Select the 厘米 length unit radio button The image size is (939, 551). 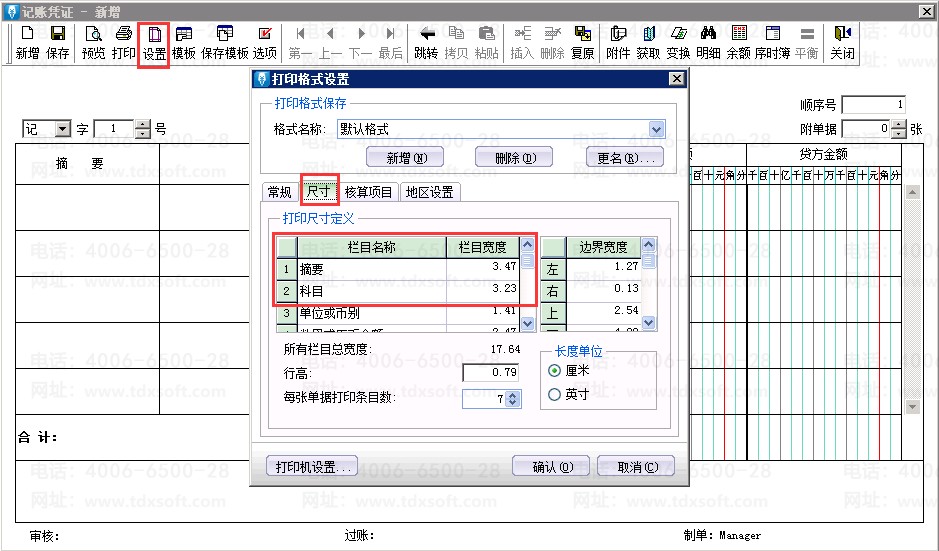point(555,370)
